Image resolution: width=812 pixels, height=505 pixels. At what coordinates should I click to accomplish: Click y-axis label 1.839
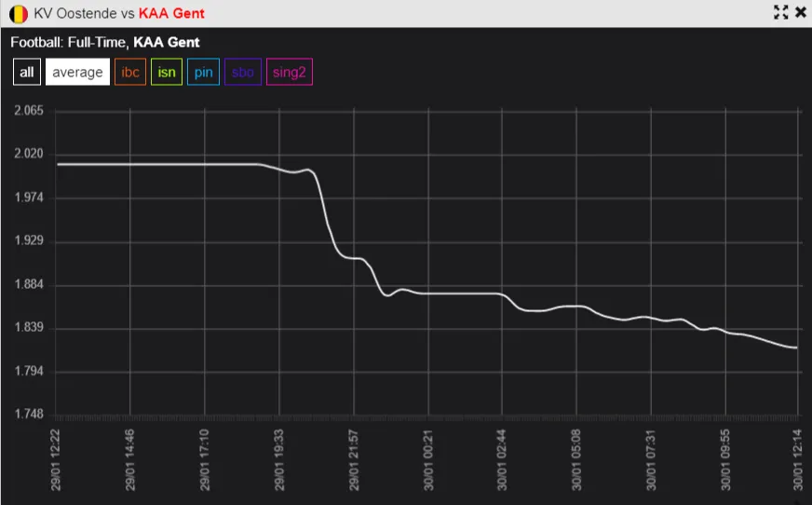point(29,328)
